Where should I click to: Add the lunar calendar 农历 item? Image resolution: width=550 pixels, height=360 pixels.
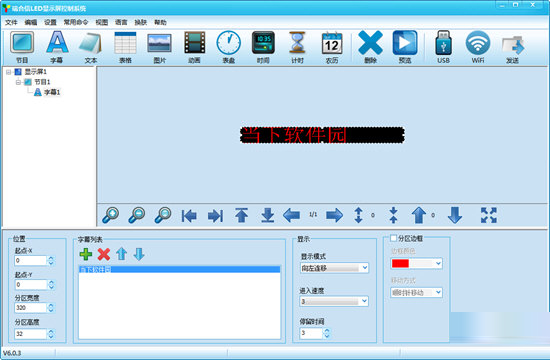[x=332, y=47]
